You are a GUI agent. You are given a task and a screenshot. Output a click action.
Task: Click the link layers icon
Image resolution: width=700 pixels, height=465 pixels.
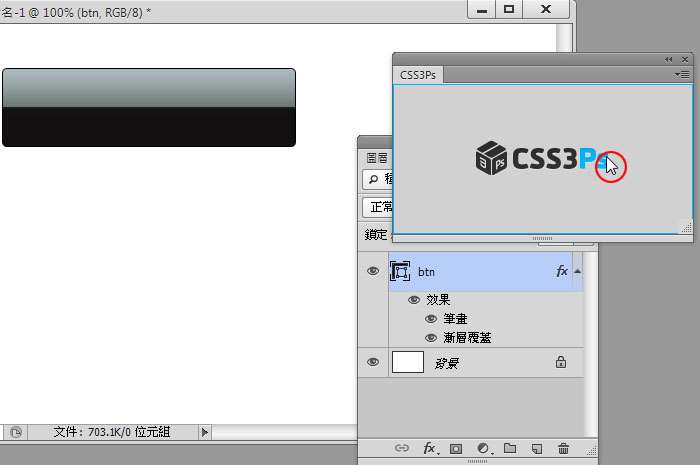(402, 448)
